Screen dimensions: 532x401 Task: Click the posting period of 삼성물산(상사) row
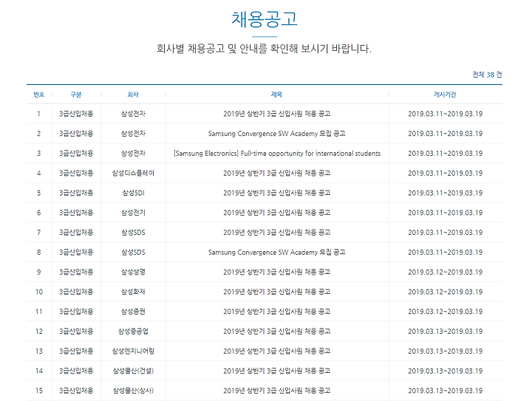tap(445, 391)
